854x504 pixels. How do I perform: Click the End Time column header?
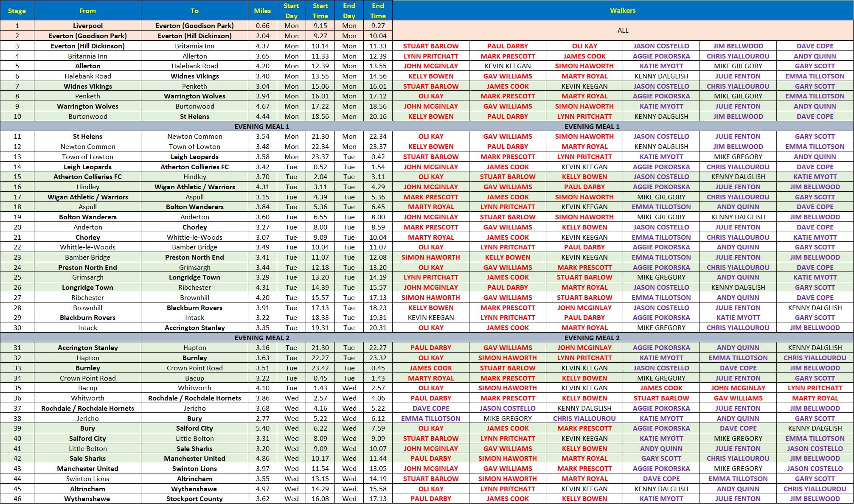(377, 11)
